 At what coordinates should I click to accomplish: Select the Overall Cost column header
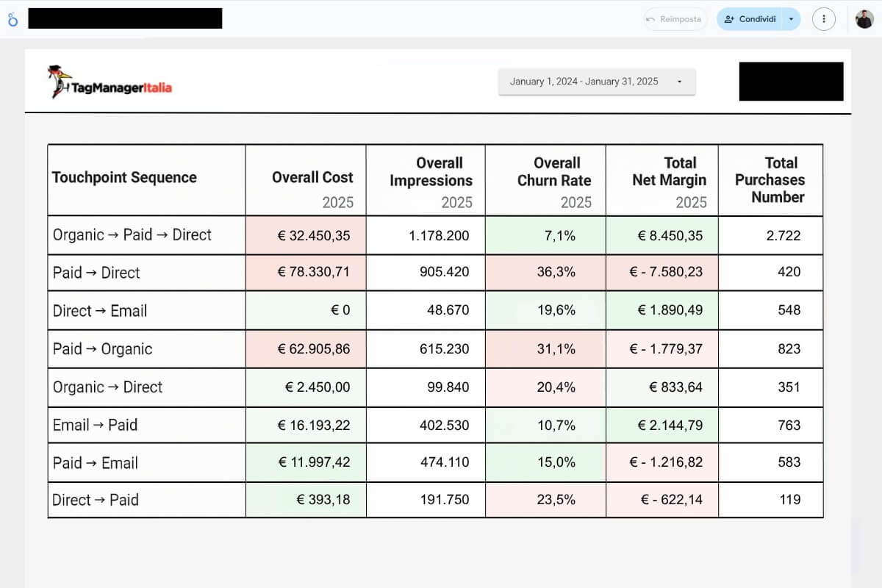pyautogui.click(x=312, y=177)
